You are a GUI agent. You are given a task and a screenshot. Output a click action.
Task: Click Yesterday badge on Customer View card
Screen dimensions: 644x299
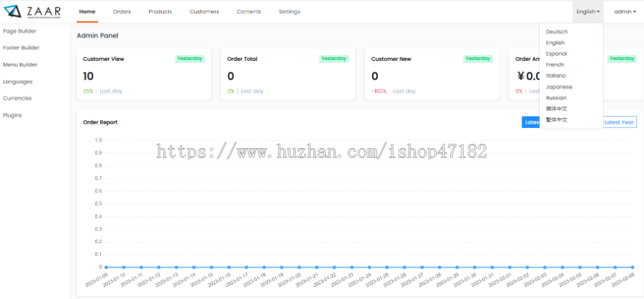tap(190, 59)
